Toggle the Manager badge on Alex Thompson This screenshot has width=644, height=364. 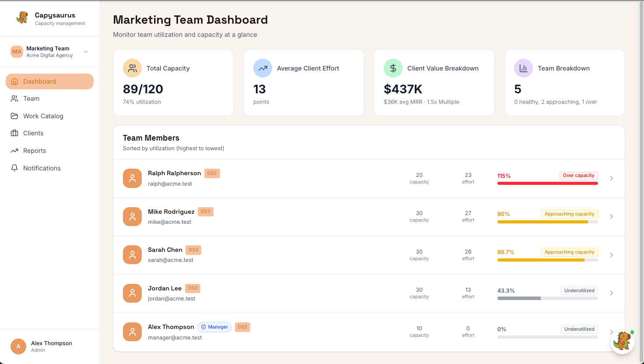pyautogui.click(x=214, y=327)
